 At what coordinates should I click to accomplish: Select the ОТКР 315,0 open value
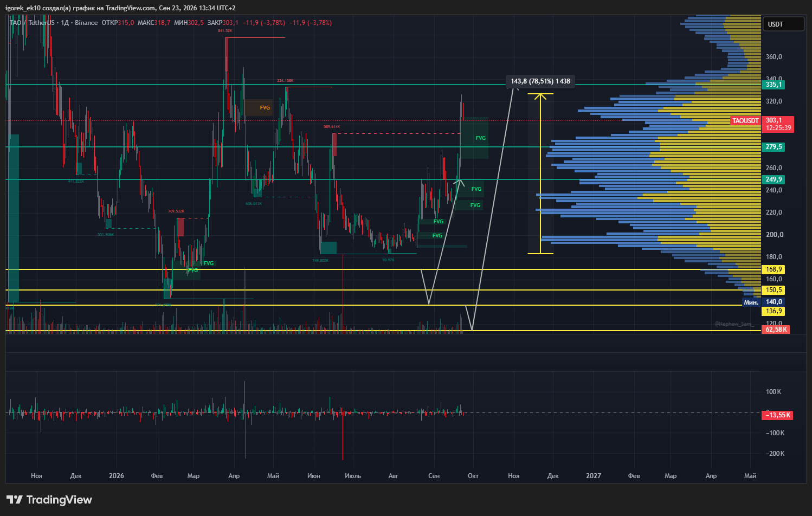pos(118,23)
